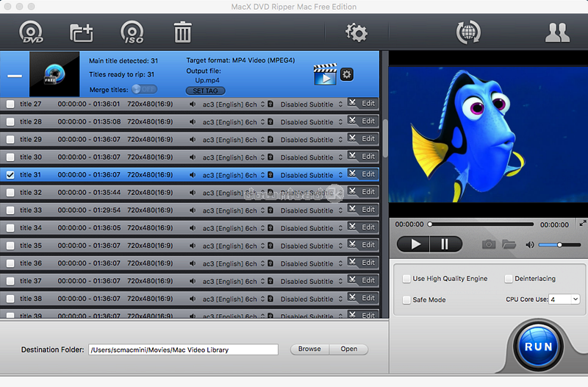The image size is (588, 387).
Task: Click the trash delete icon
Action: click(182, 32)
